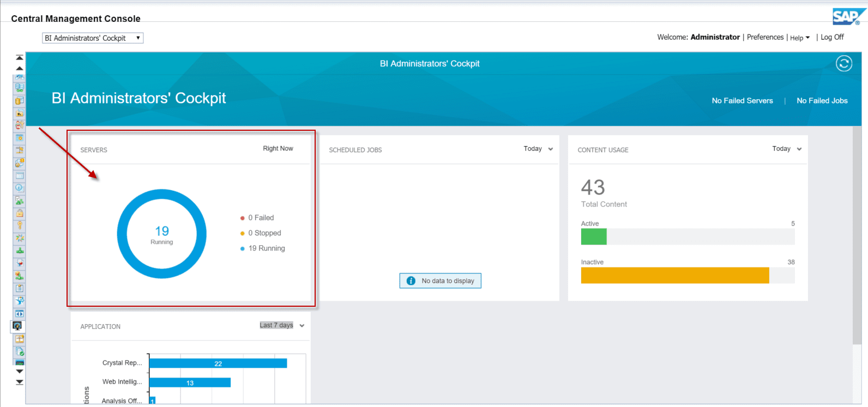The image size is (868, 407).
Task: Click the green Active content bar
Action: pos(594,236)
